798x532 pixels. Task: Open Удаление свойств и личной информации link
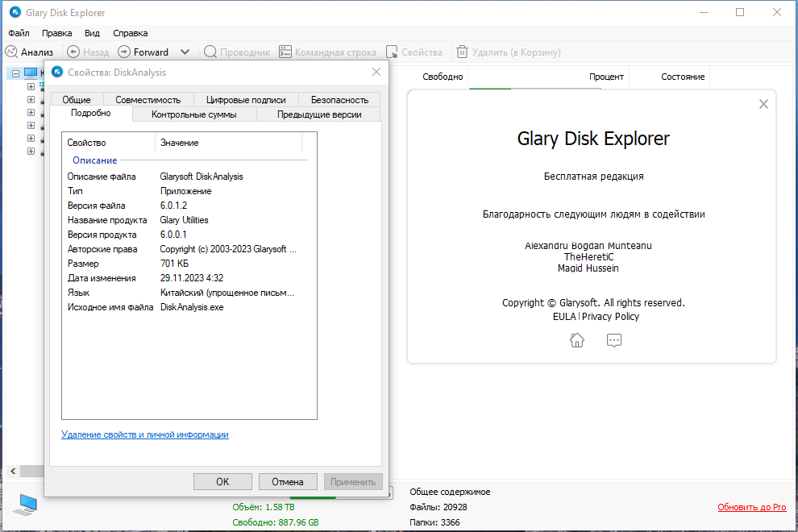coord(145,434)
